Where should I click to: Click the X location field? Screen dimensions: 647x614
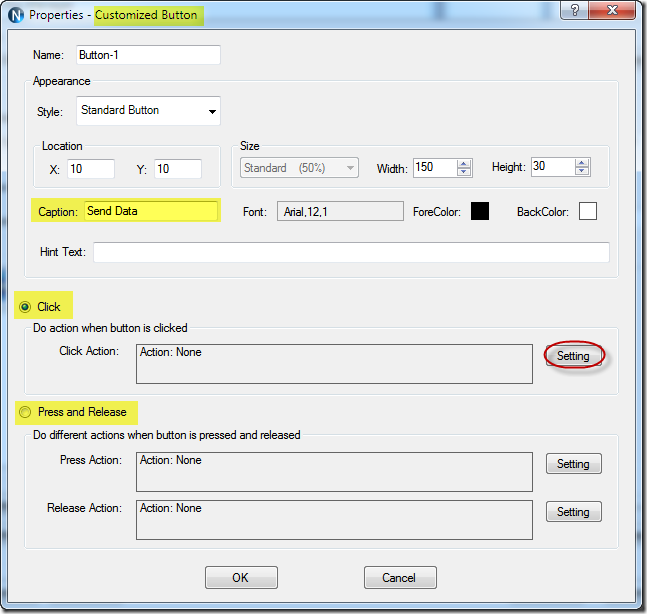coord(91,169)
